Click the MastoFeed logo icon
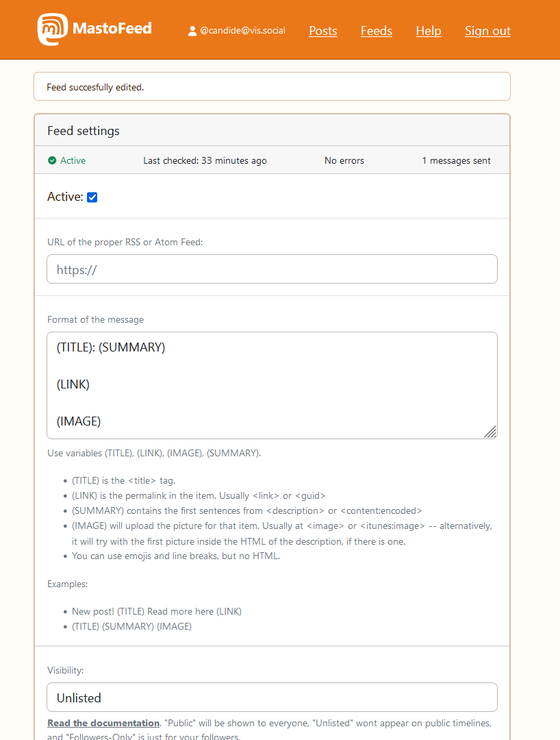Viewport: 560px width, 740px height. point(52,29)
